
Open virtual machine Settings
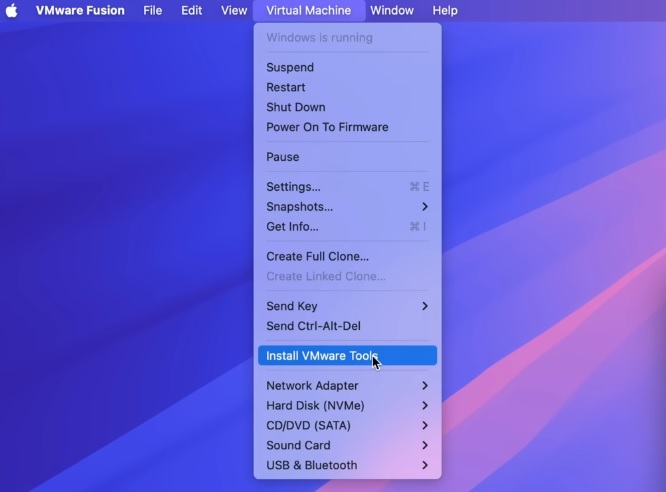pyautogui.click(x=293, y=187)
